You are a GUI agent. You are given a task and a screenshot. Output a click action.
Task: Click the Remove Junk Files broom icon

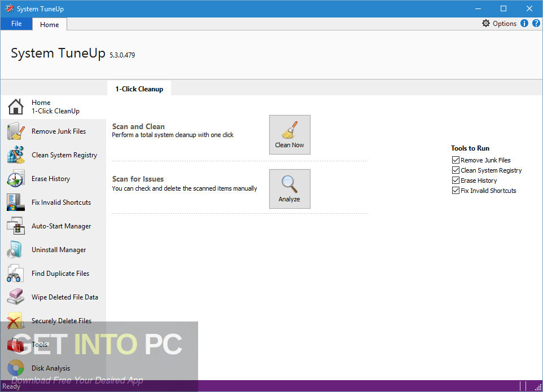coord(16,131)
